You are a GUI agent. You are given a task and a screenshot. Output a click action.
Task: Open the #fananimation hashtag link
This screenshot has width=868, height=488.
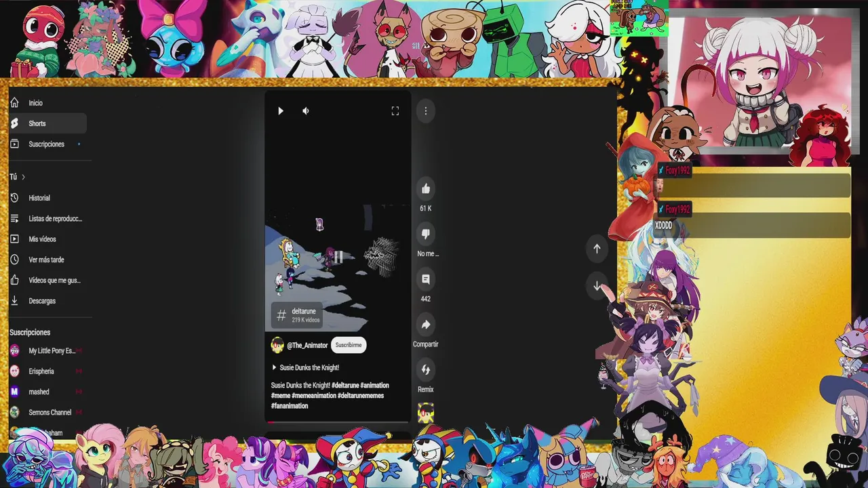290,406
